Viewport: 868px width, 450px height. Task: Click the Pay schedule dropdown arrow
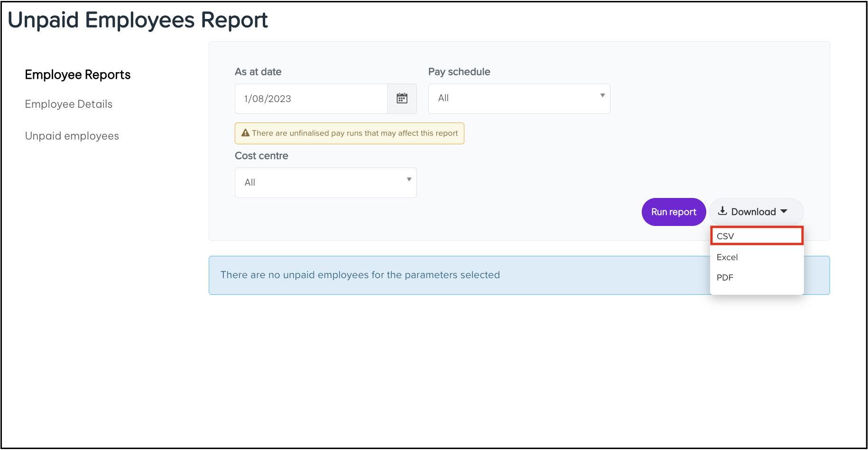[x=602, y=96]
